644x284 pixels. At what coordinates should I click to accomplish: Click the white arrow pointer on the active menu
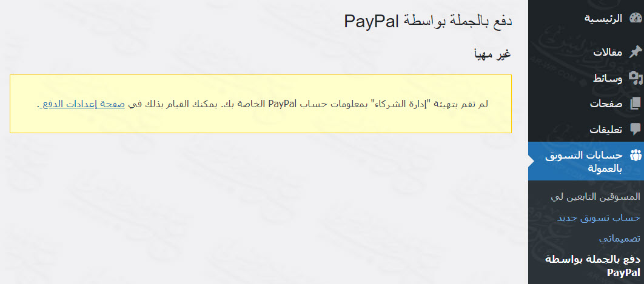531,161
